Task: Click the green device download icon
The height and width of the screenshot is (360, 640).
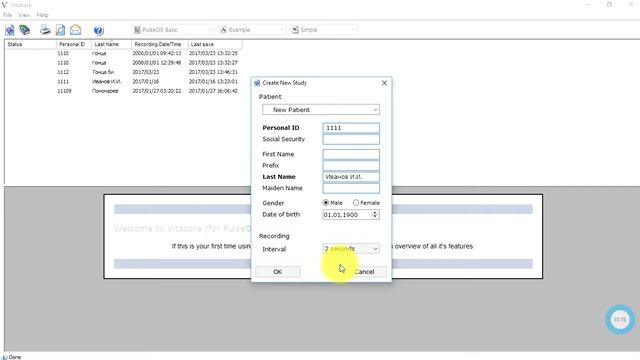Action: tap(25, 30)
